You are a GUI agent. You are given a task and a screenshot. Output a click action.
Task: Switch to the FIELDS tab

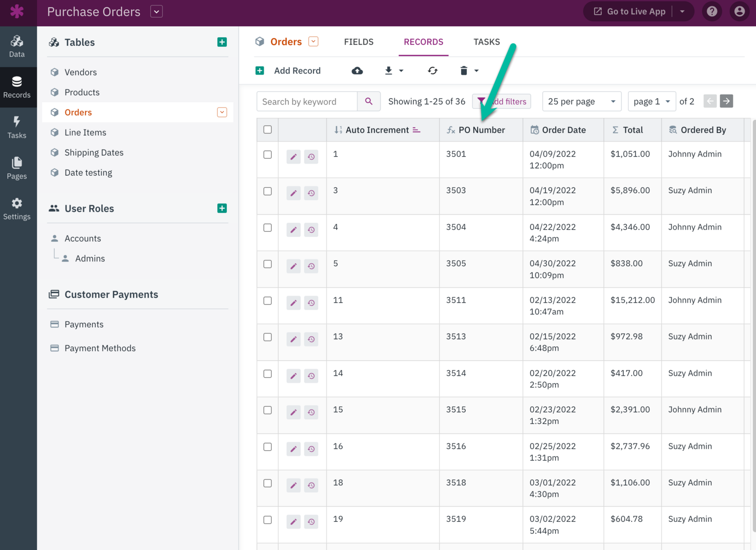(358, 42)
